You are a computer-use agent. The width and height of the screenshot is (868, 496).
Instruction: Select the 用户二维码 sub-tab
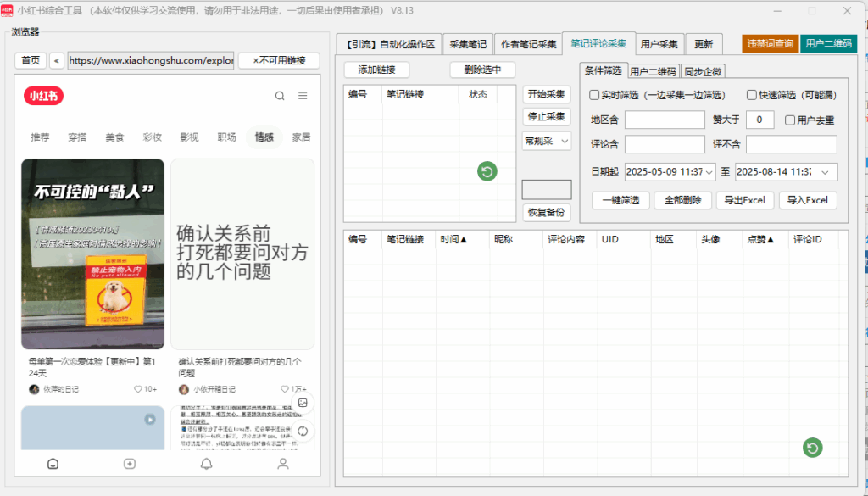pyautogui.click(x=654, y=71)
